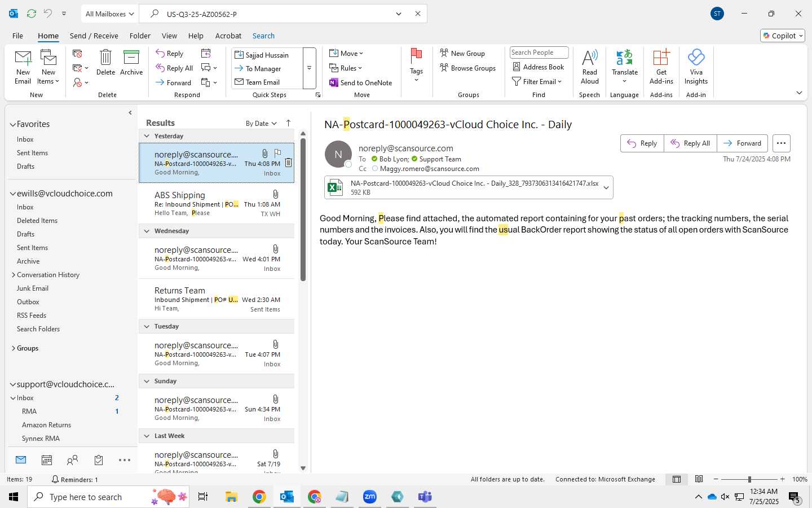Click Reply in the reading pane header

click(642, 143)
